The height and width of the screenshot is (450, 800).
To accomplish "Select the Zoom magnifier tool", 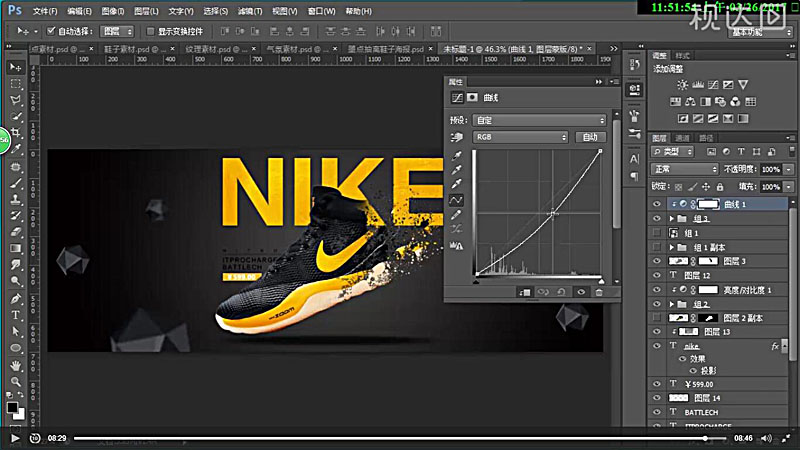I will click(16, 381).
